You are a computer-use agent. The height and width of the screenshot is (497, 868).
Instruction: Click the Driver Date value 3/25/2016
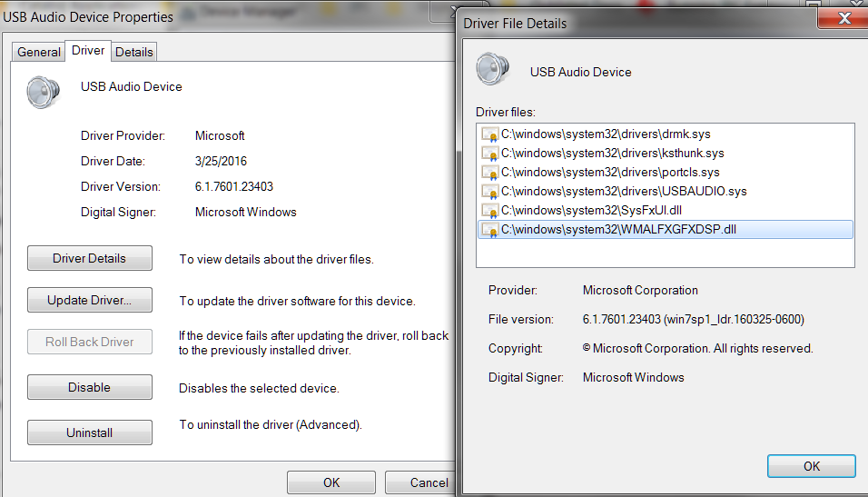tap(221, 161)
